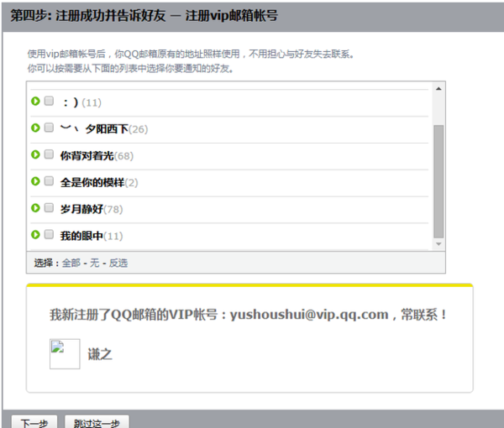Viewport: 504px width, 428px height.
Task: Click the friend list scrollbar up arrow
Action: click(438, 89)
